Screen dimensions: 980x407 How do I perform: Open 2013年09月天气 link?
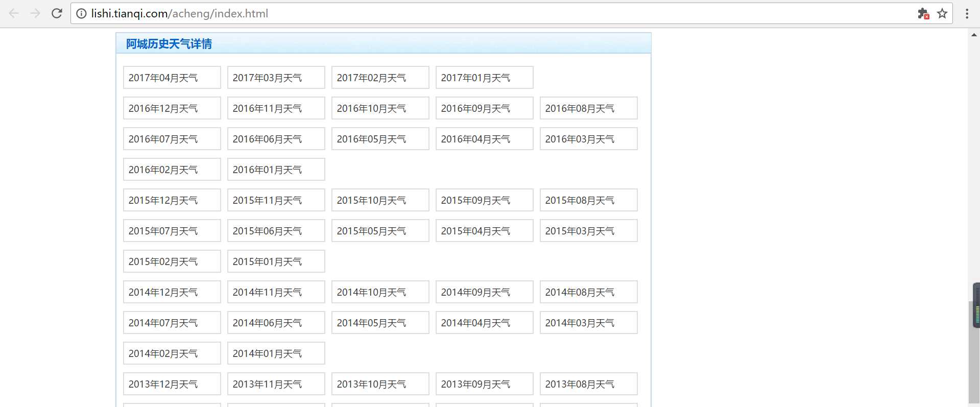485,384
